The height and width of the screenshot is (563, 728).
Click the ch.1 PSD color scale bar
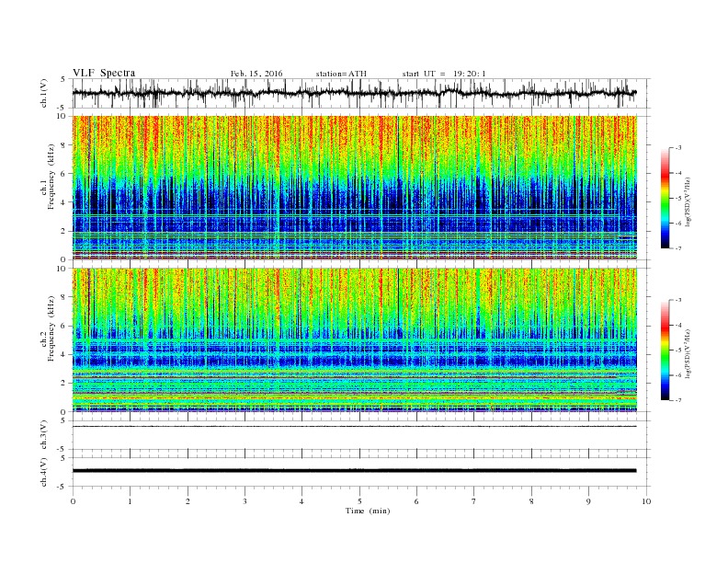coord(665,198)
